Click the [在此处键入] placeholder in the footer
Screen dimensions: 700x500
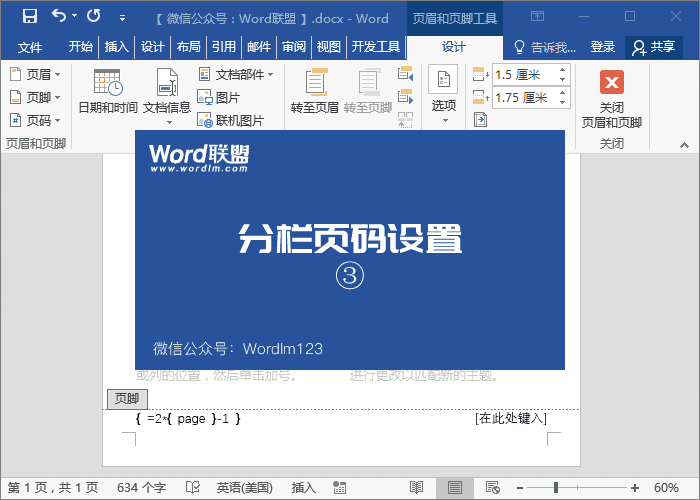coord(511,418)
